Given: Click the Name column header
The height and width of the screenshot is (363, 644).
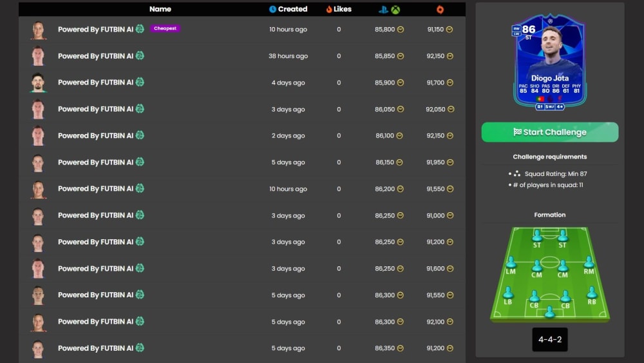Looking at the screenshot, I should [x=160, y=9].
